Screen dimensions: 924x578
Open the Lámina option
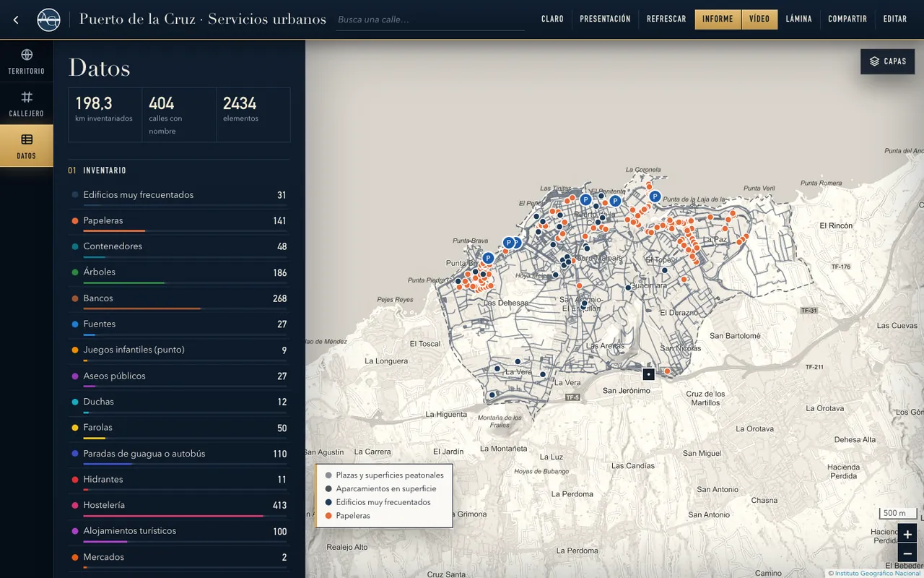pyautogui.click(x=798, y=20)
